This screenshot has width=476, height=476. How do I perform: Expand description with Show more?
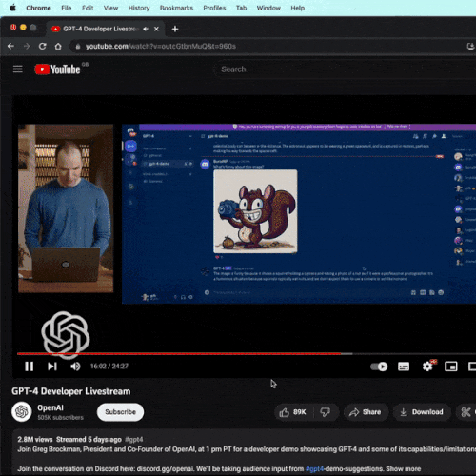click(404, 468)
